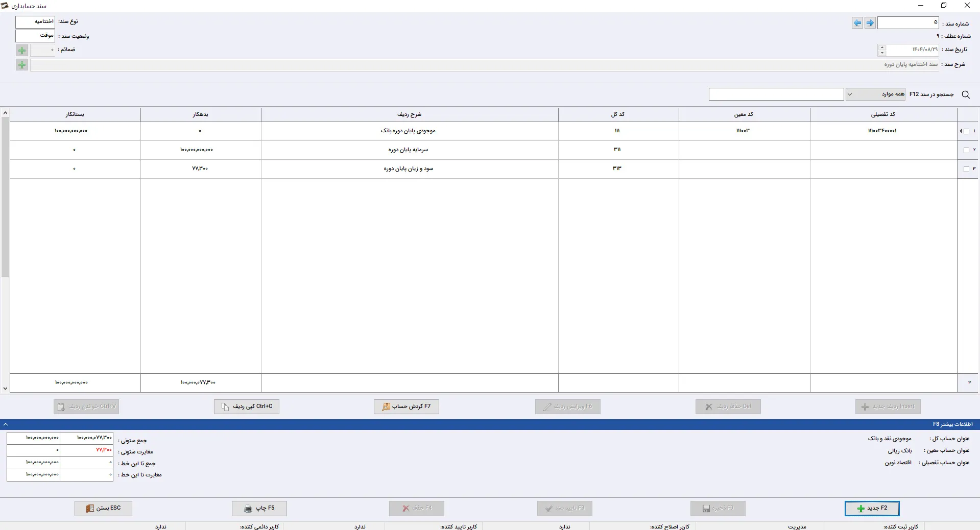Tick the checkbox for row 1 (موجودی پایان دوره بانک)

coord(966,131)
